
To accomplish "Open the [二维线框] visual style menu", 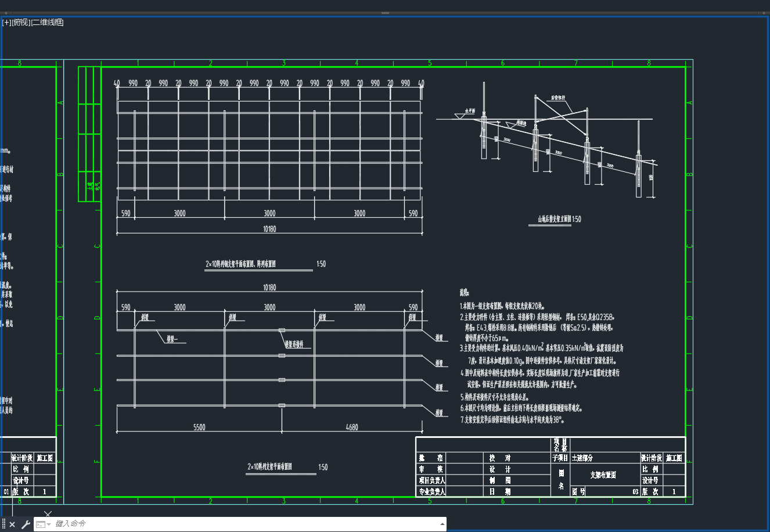I will click(x=47, y=23).
